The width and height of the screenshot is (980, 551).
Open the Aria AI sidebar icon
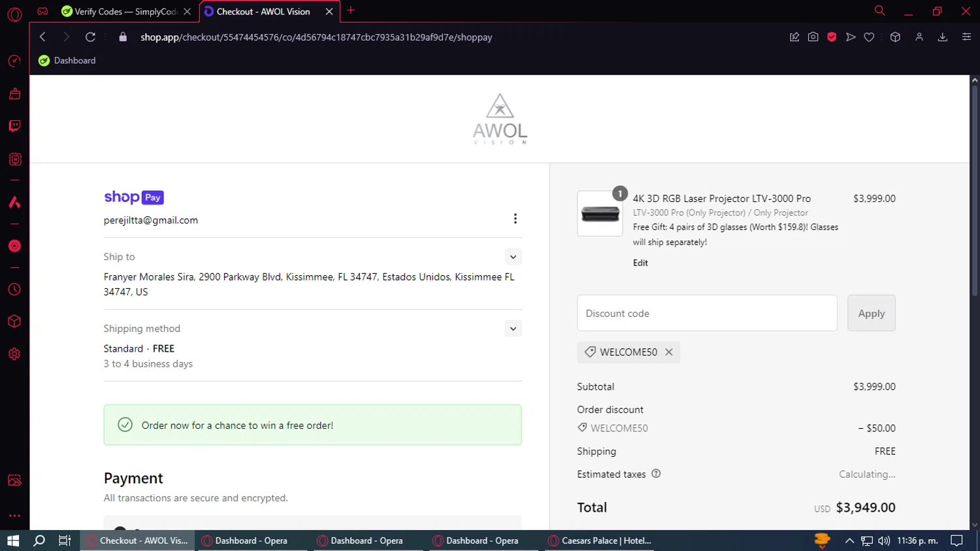click(x=14, y=202)
